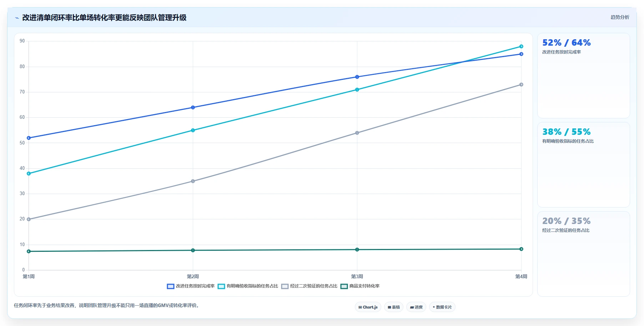Viewport: 644px width, 326px height.
Task: Click the 第2周 point on the cyan 有明确验收指标 line
Action: 193,130
